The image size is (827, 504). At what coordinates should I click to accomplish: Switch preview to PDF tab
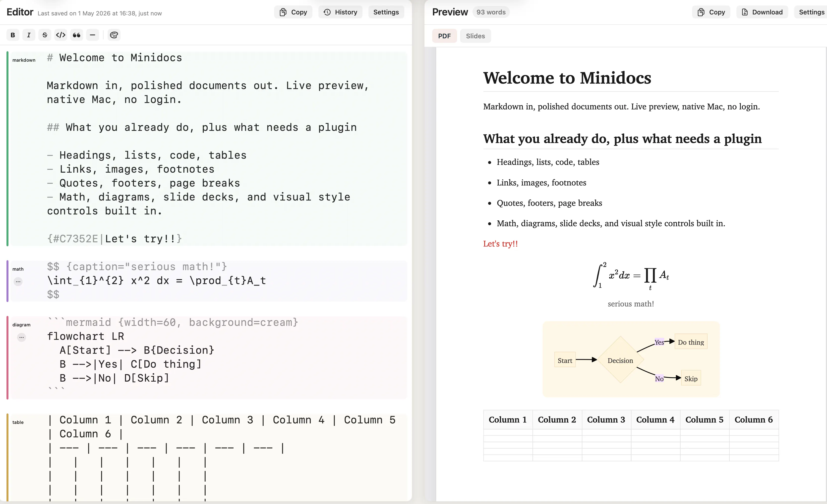444,36
